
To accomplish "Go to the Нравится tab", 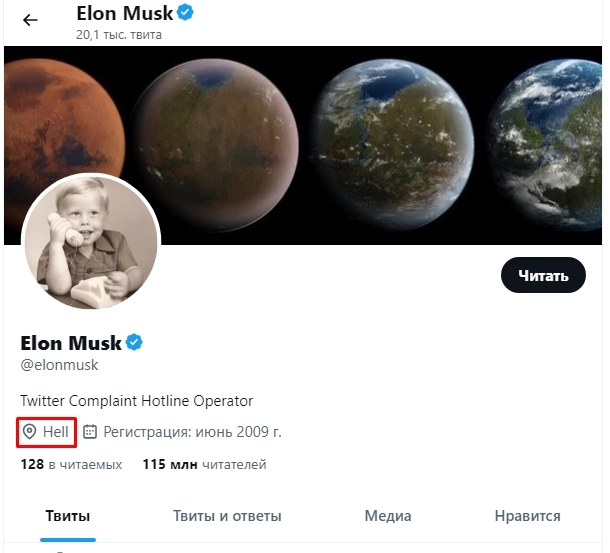I will [x=527, y=516].
